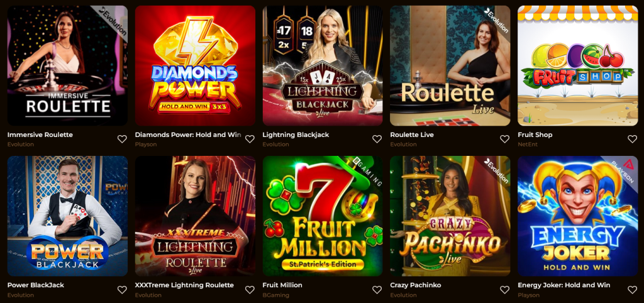Favorite Immersive Roulette with the heart icon
Screen dimensions: 644x303
[122, 139]
